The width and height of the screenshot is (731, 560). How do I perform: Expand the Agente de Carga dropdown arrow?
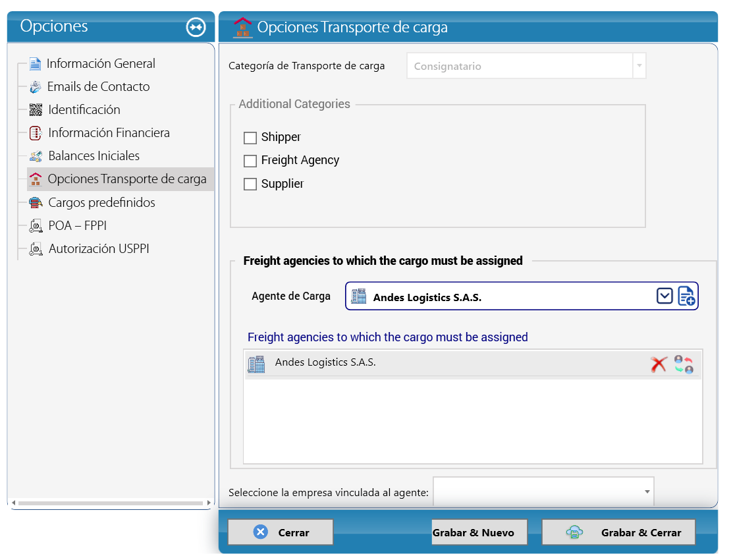click(664, 296)
